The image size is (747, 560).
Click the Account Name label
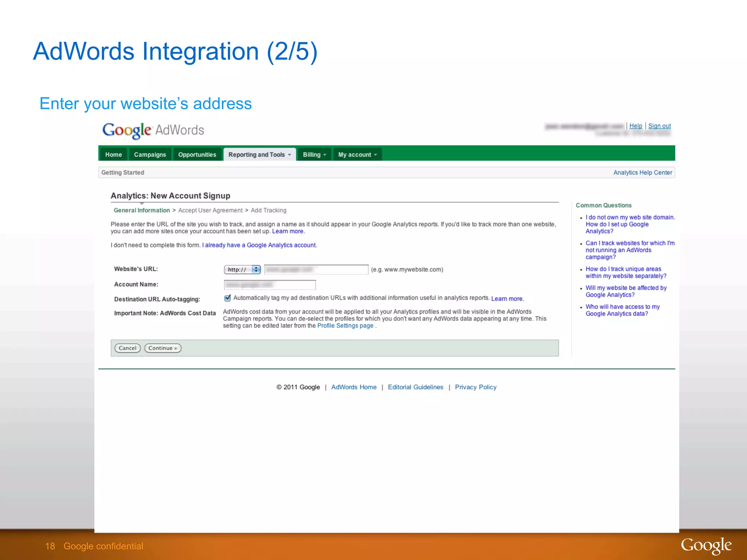point(136,284)
